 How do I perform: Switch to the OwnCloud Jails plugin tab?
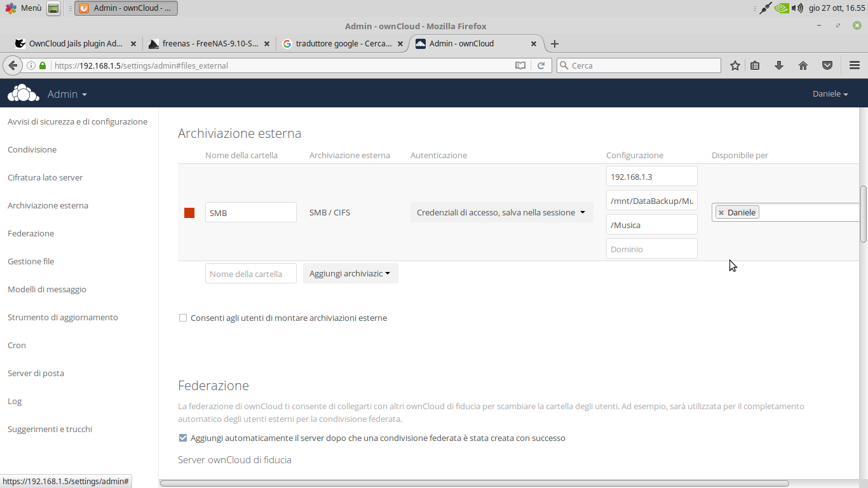click(76, 44)
